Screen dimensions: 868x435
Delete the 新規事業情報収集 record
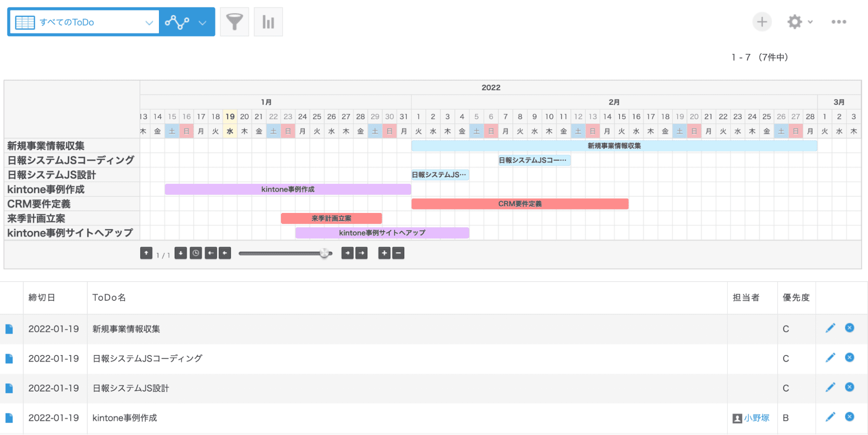[x=850, y=328]
